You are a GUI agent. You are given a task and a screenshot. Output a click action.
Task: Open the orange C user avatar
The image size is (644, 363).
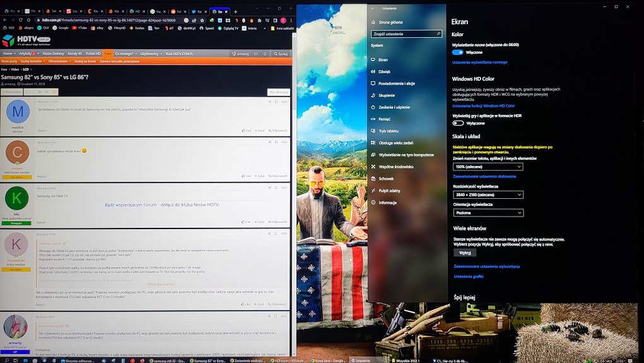17,152
